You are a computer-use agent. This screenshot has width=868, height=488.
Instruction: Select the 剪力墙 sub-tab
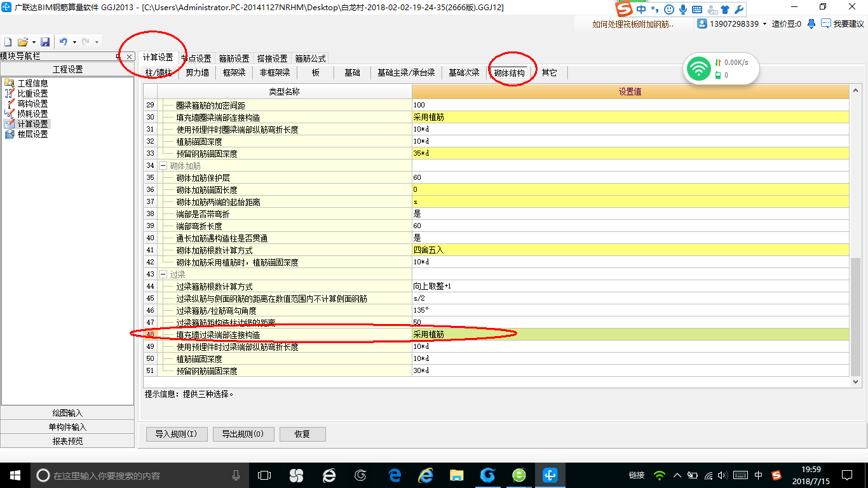(197, 73)
